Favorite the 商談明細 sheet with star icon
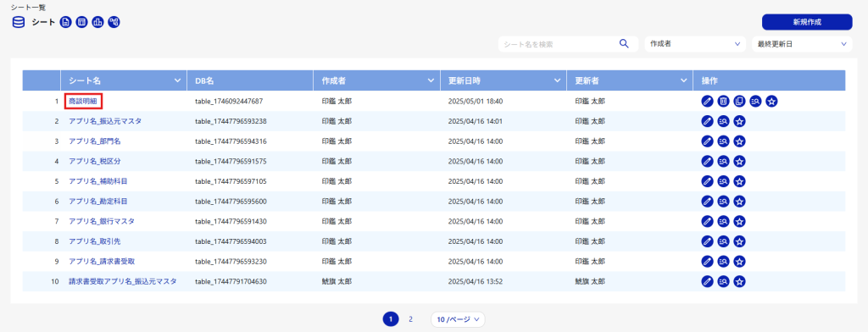868x332 pixels. 772,102
